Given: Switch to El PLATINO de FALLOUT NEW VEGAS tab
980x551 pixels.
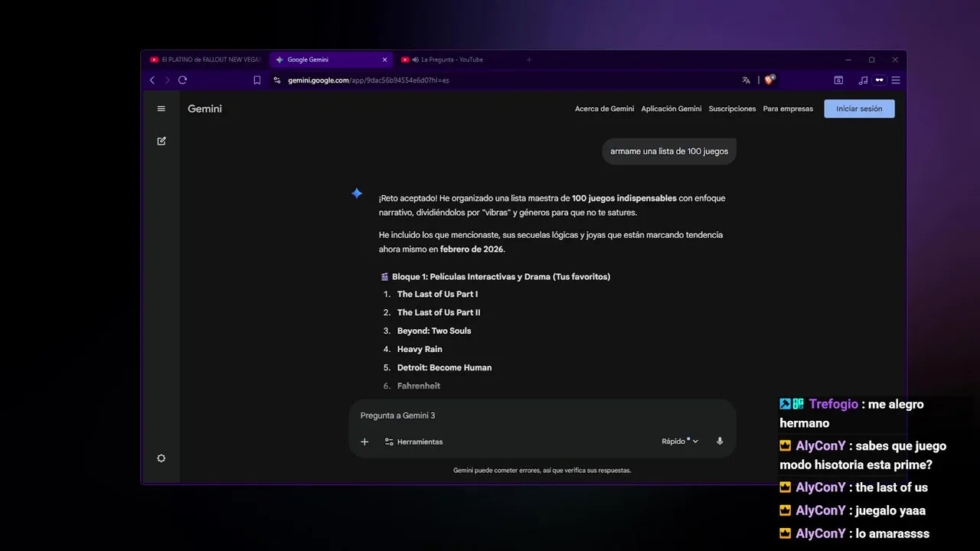Looking at the screenshot, I should click(x=206, y=60).
